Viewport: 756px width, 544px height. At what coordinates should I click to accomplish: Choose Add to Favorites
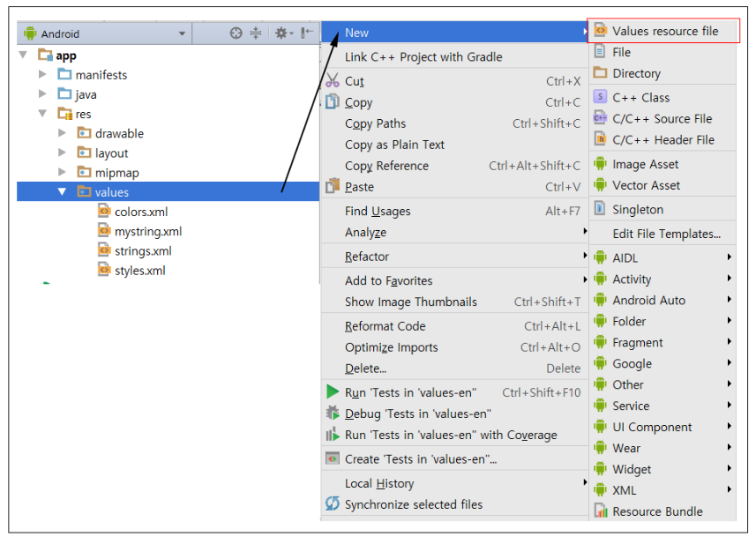coord(454,280)
